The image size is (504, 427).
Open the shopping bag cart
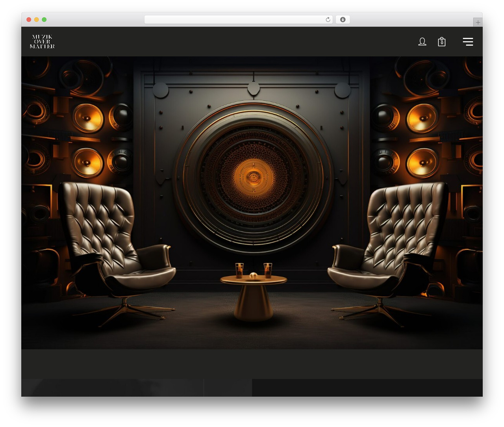(442, 42)
